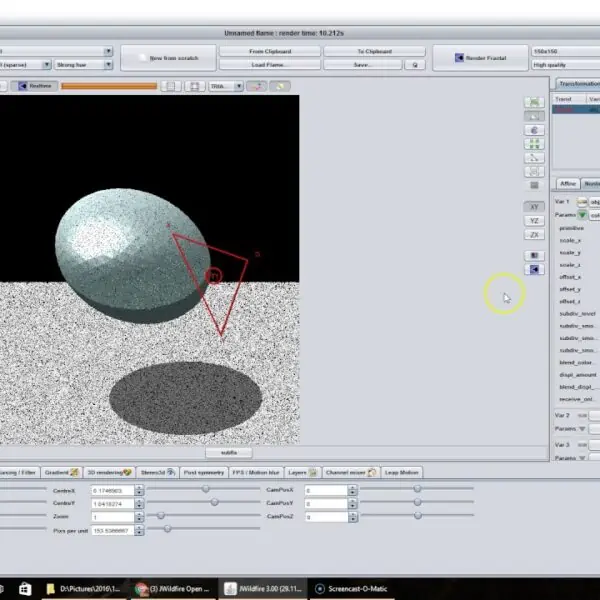Switch to the Screencast-O-Matic taskbar item
This screenshot has height=600, width=600.
click(x=351, y=589)
